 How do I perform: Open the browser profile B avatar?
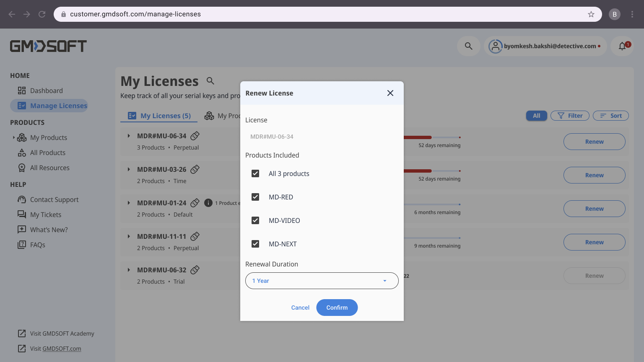[x=615, y=14]
